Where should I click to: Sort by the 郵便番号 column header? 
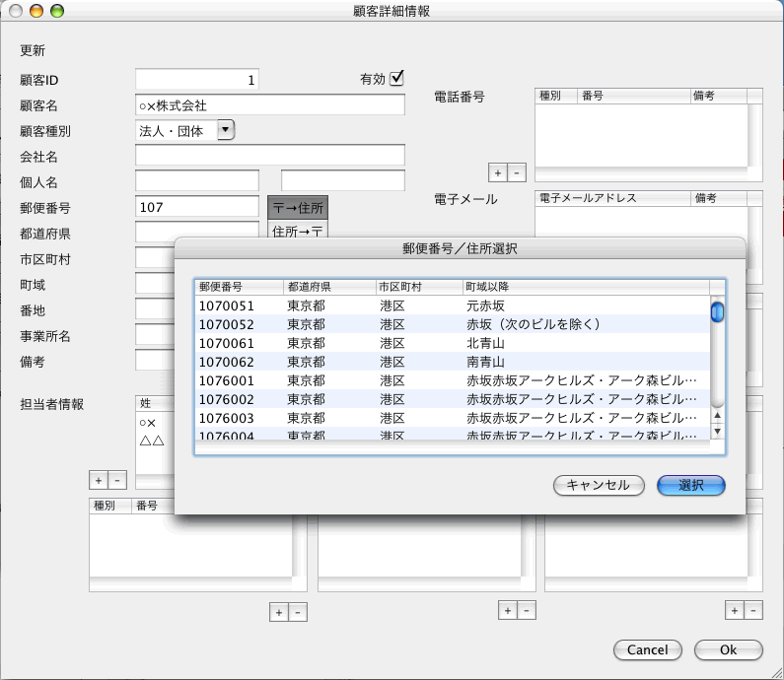238,287
